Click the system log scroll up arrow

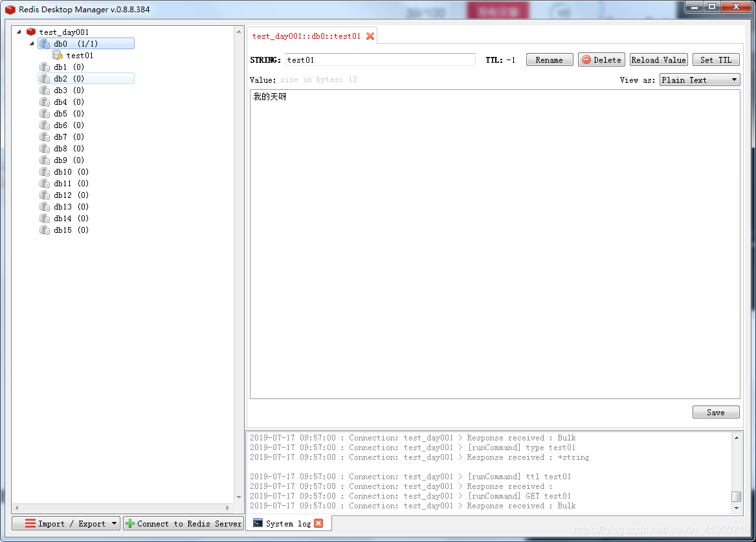[x=736, y=437]
